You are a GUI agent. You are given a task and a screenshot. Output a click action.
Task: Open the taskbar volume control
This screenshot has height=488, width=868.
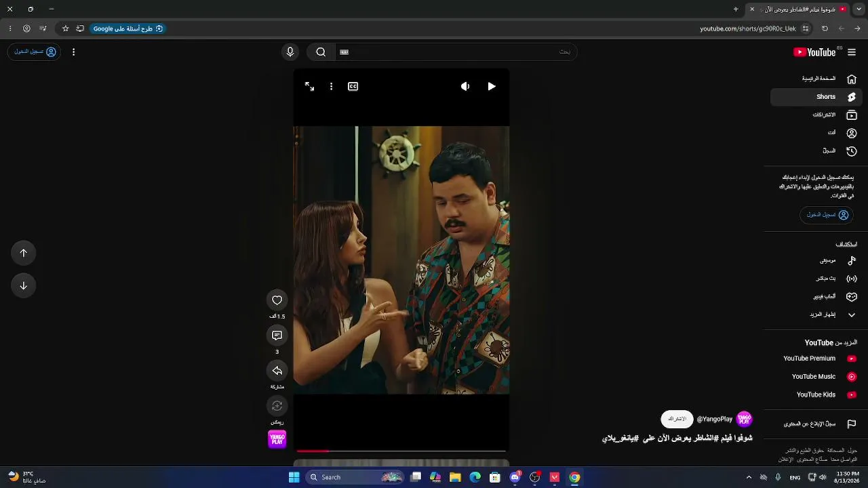click(x=823, y=477)
